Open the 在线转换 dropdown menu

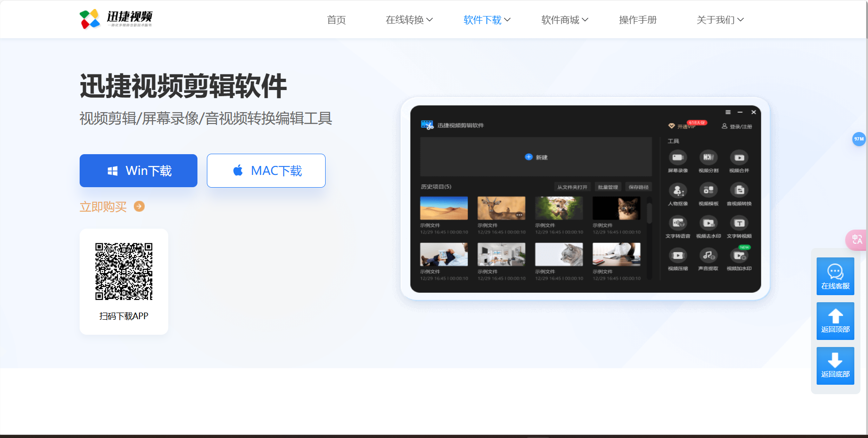409,20
